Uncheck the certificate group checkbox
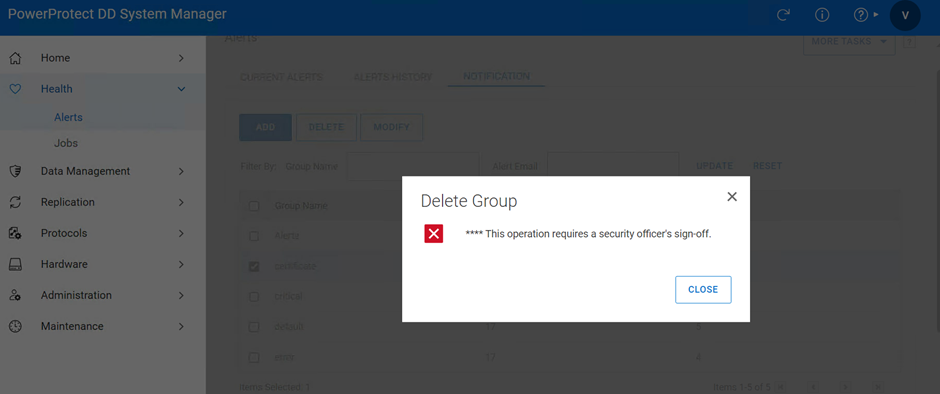 254,266
